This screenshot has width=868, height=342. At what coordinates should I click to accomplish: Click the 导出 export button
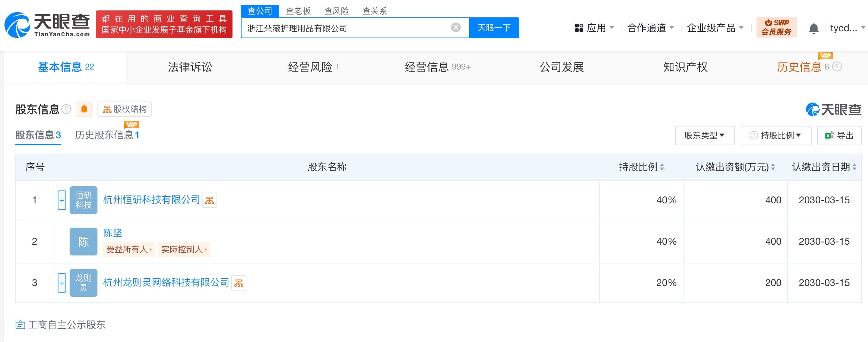[x=839, y=136]
